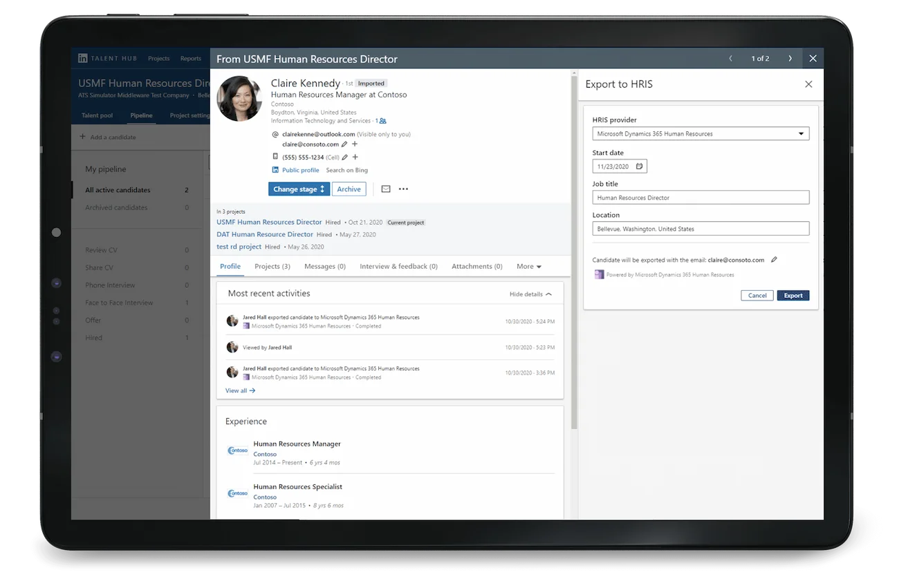Edit the claire@consoto.com email pencil
The height and width of the screenshot is (588, 899).
(344, 144)
